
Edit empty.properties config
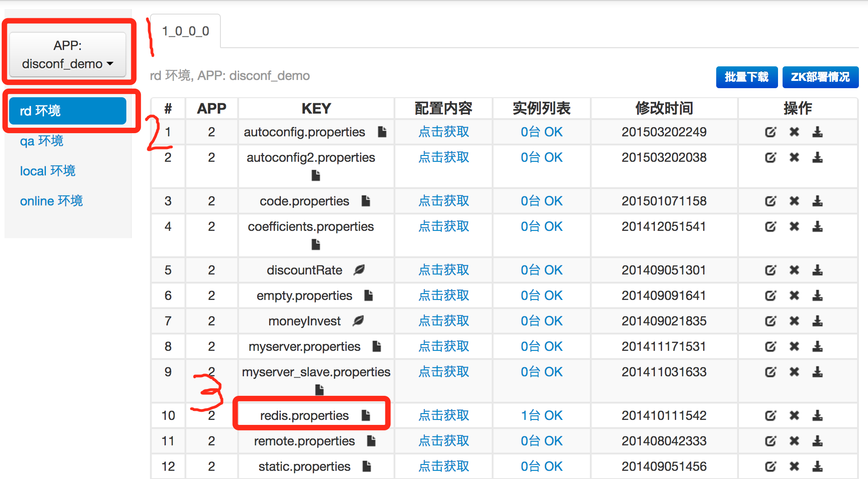770,296
